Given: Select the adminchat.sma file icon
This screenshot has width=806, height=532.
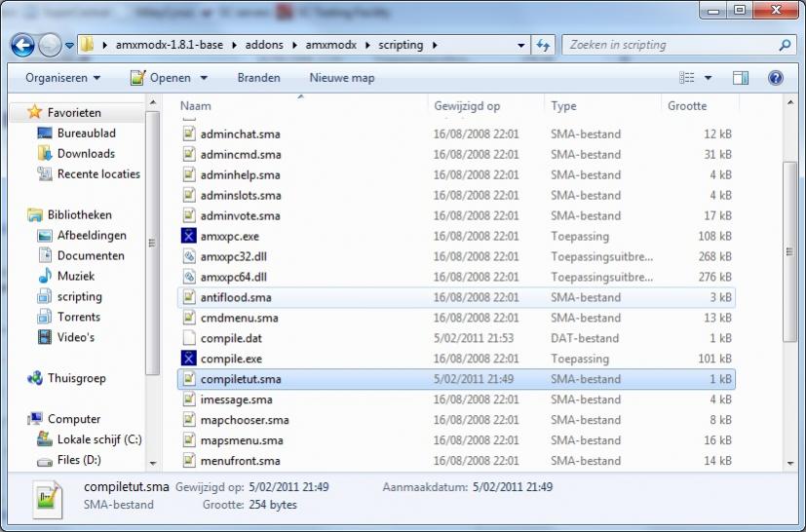Looking at the screenshot, I should pos(189,134).
